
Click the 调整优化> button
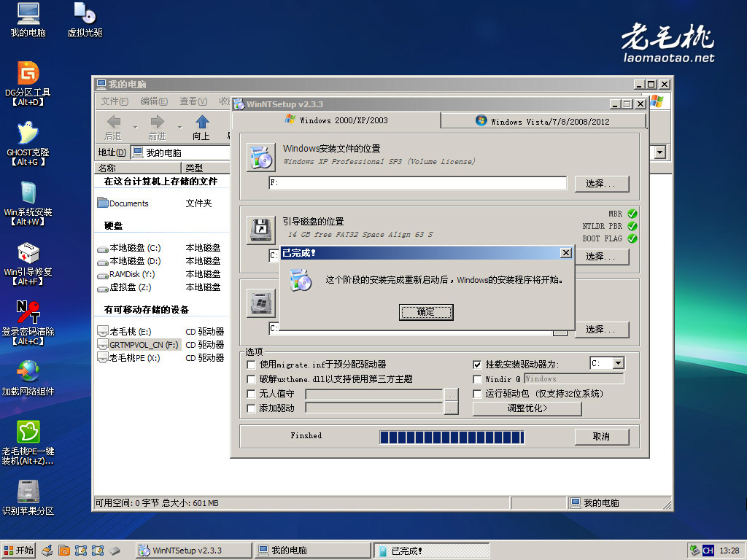coord(527,408)
